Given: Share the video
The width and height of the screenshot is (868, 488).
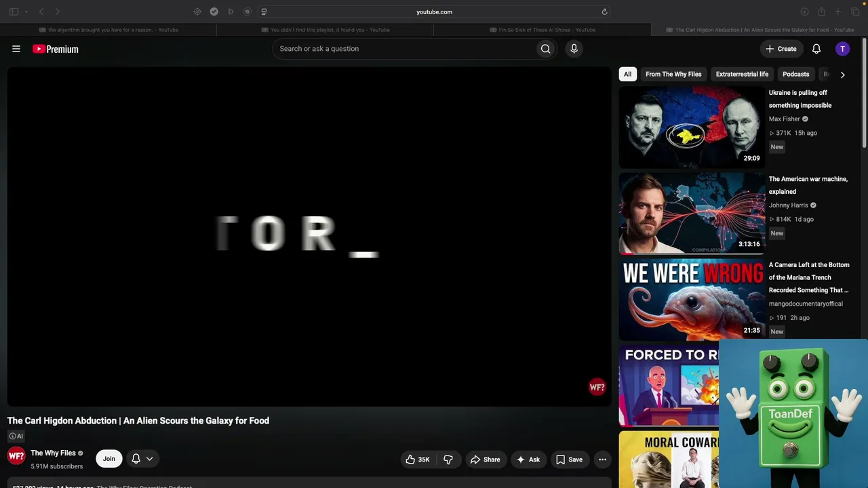Looking at the screenshot, I should click(485, 460).
